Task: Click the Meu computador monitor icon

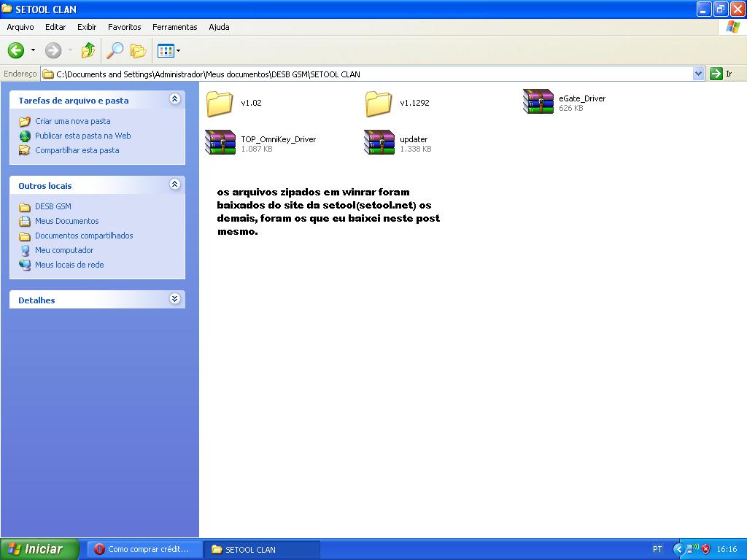Action: [x=25, y=251]
